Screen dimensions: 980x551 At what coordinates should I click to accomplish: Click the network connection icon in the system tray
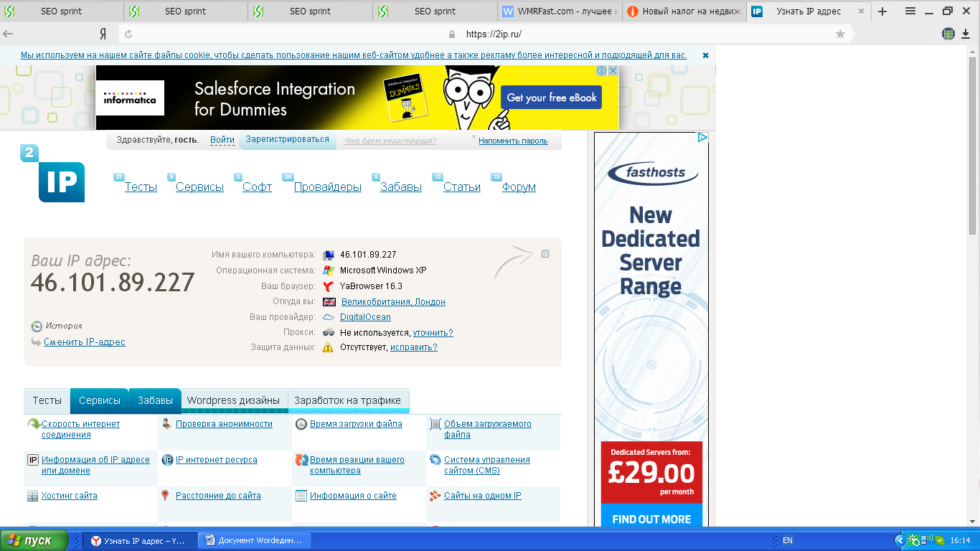[x=927, y=540]
